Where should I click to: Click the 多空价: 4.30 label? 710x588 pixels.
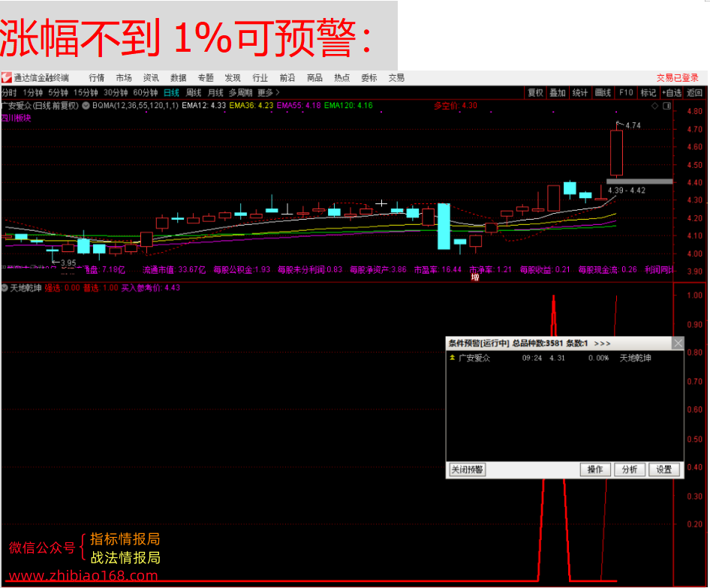[x=456, y=106]
